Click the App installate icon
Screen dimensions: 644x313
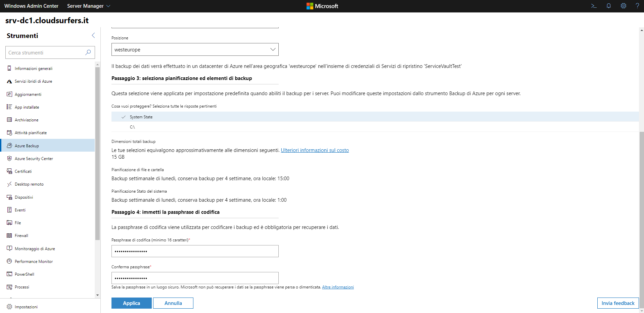pyautogui.click(x=9, y=107)
